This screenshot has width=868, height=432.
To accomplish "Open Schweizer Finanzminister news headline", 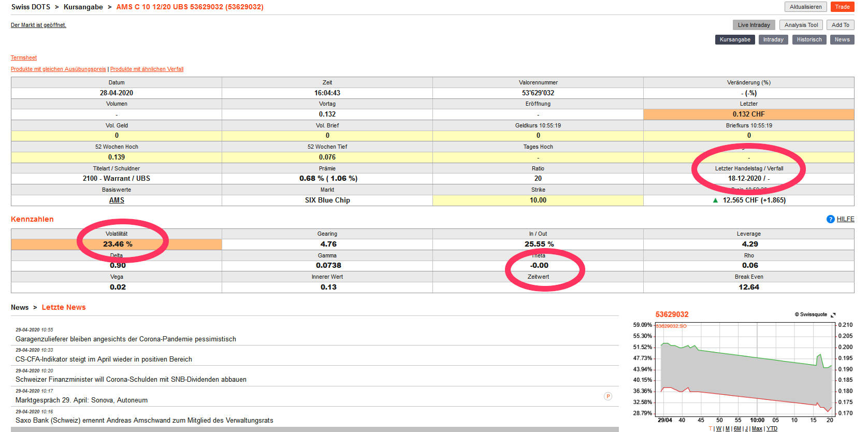I will (x=131, y=379).
